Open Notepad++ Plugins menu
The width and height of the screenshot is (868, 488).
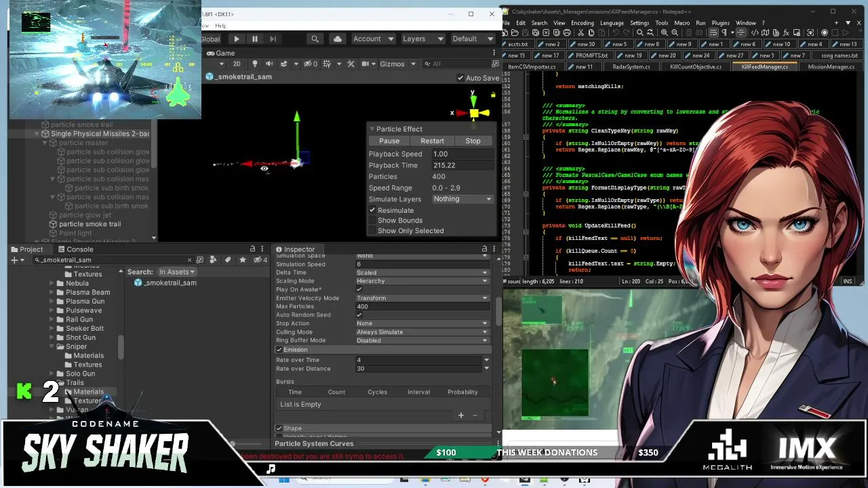point(720,23)
